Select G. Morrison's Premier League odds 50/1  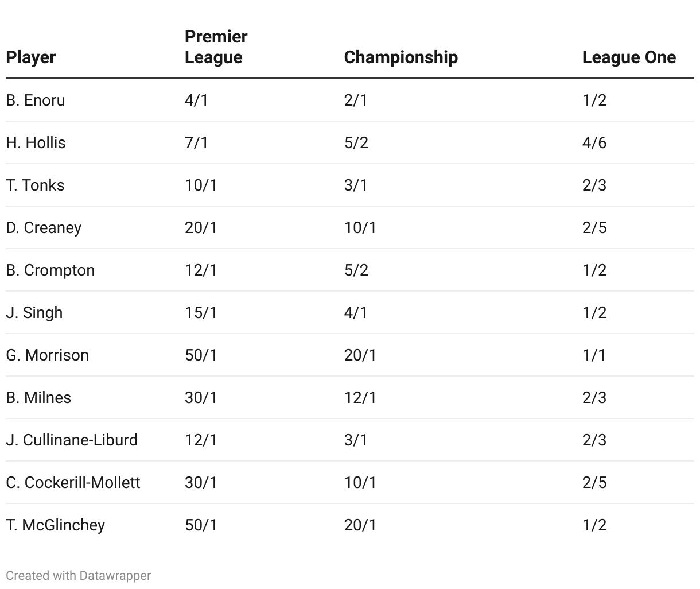pyautogui.click(x=201, y=355)
